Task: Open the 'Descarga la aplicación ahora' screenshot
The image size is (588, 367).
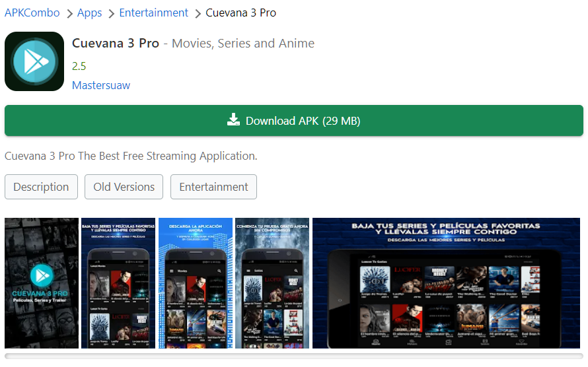Action: coord(196,283)
